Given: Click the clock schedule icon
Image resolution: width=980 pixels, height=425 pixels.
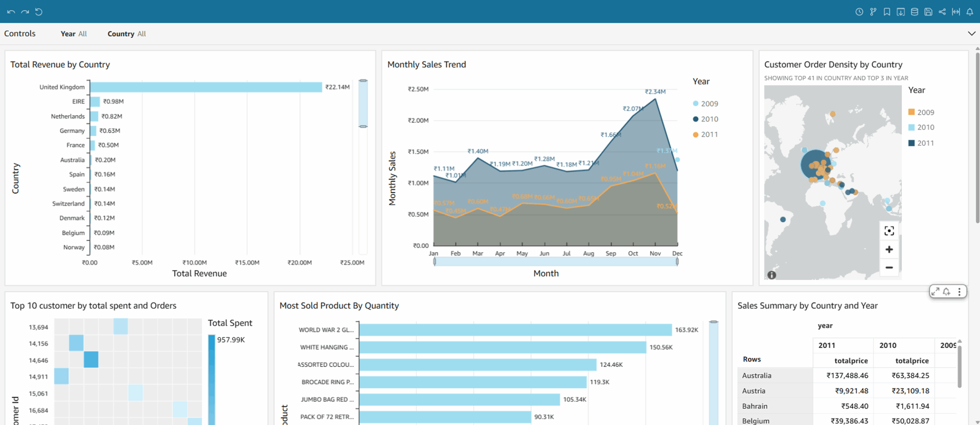Looking at the screenshot, I should [x=859, y=12].
